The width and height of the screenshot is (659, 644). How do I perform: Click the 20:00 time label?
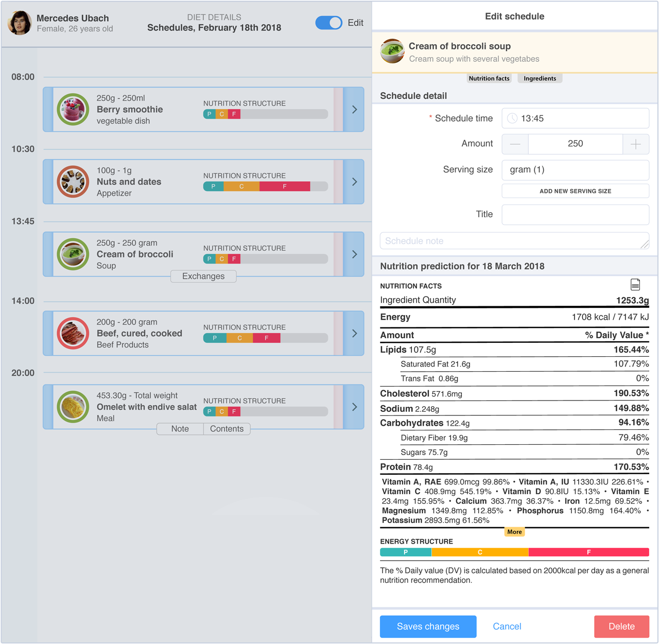(x=23, y=373)
